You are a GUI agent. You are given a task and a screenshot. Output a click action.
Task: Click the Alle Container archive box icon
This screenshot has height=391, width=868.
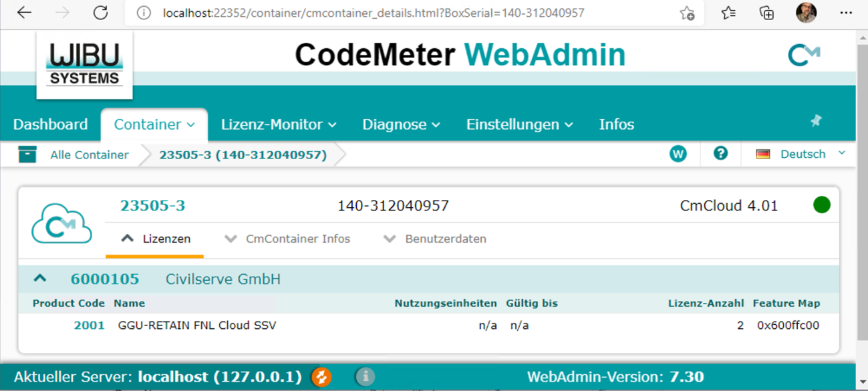(27, 154)
